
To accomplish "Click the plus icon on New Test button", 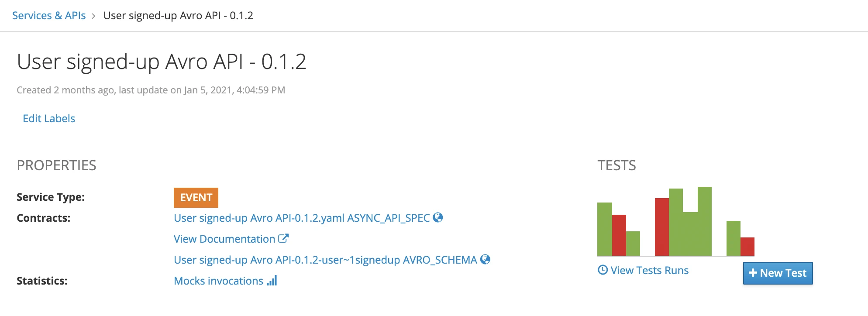I will point(753,273).
